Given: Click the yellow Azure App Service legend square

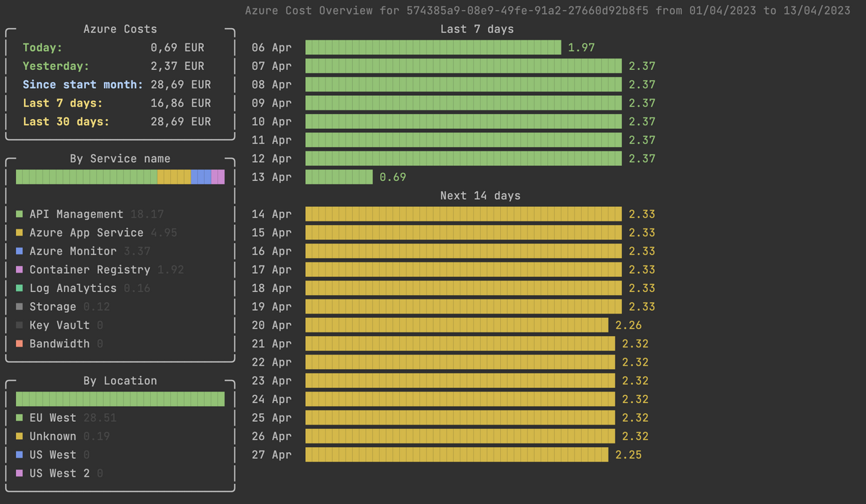Looking at the screenshot, I should pyautogui.click(x=19, y=233).
